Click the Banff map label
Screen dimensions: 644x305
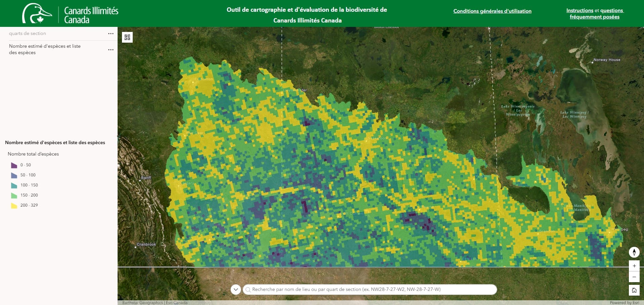click(x=146, y=178)
